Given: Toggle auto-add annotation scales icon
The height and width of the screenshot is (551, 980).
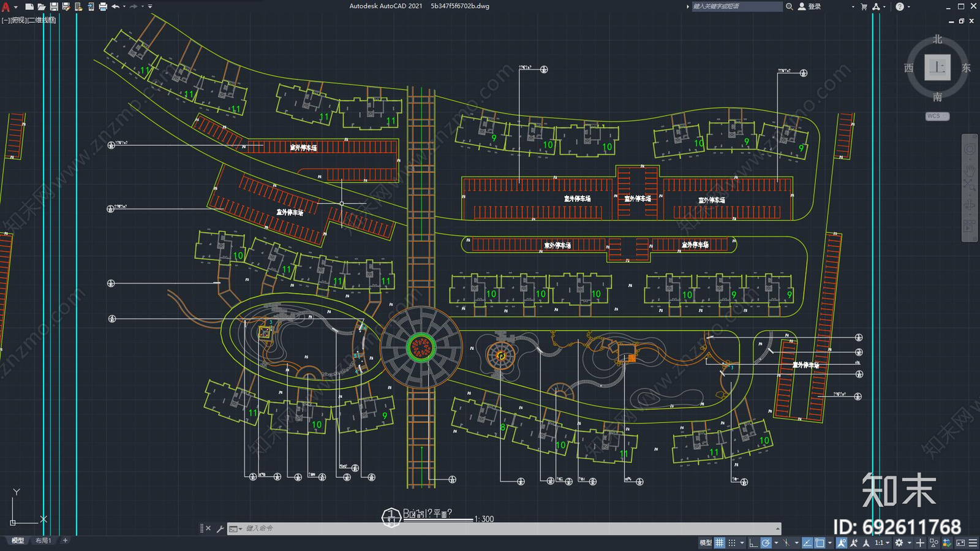Looking at the screenshot, I should 853,542.
